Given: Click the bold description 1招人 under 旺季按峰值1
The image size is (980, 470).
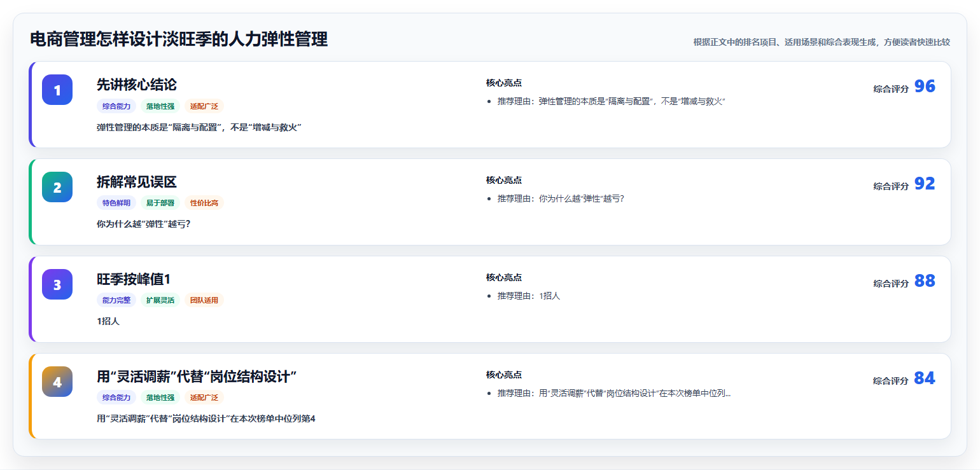Looking at the screenshot, I should (x=108, y=321).
